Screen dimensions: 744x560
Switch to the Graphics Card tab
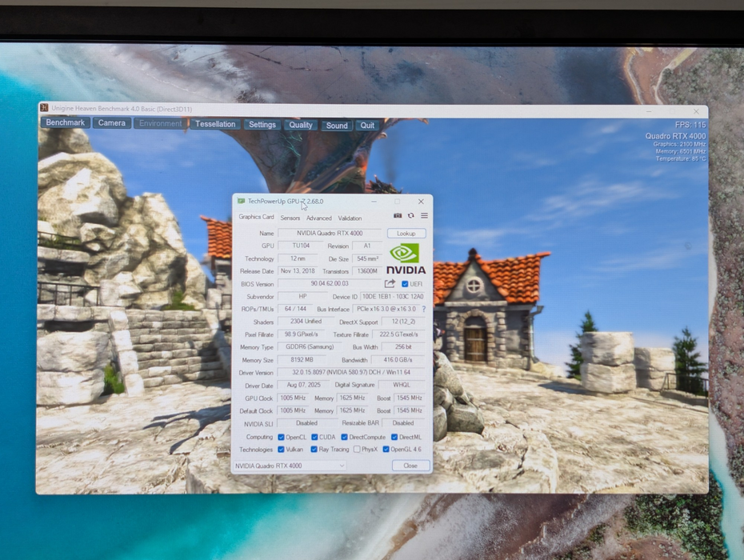tap(256, 217)
